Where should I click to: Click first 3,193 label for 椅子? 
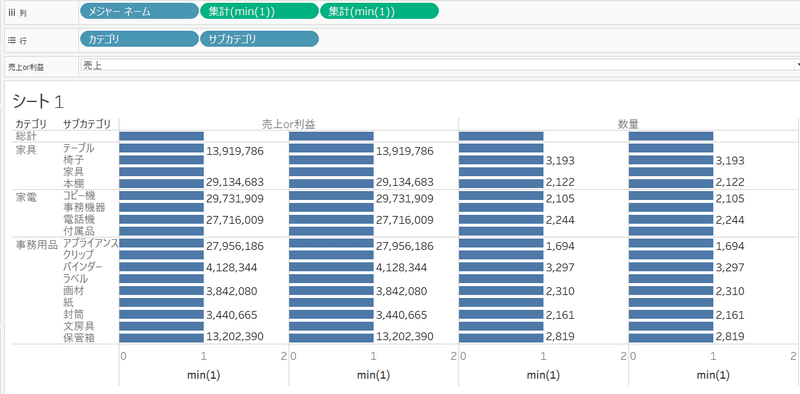coord(560,161)
